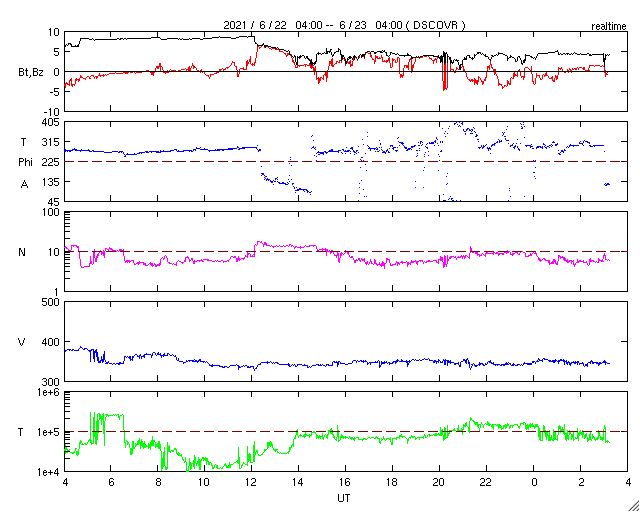Image resolution: width=640 pixels, height=512 pixels.
Task: Click the "16" hour tick label
Action: coord(345,482)
